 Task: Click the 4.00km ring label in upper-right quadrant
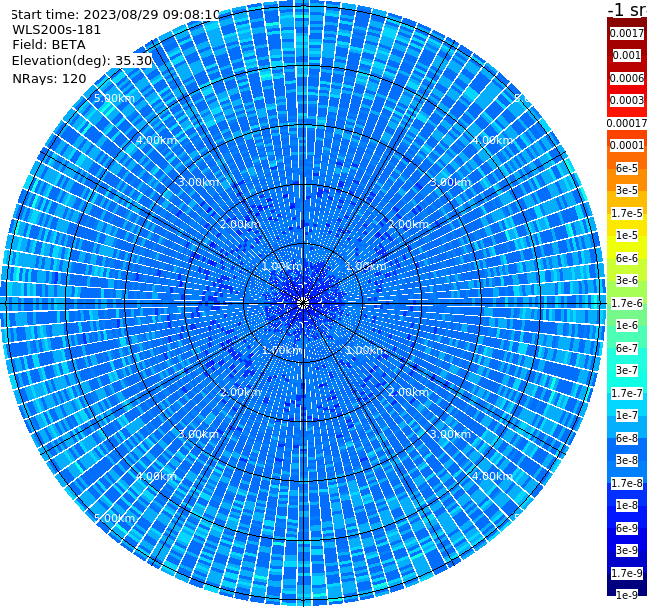coord(492,140)
